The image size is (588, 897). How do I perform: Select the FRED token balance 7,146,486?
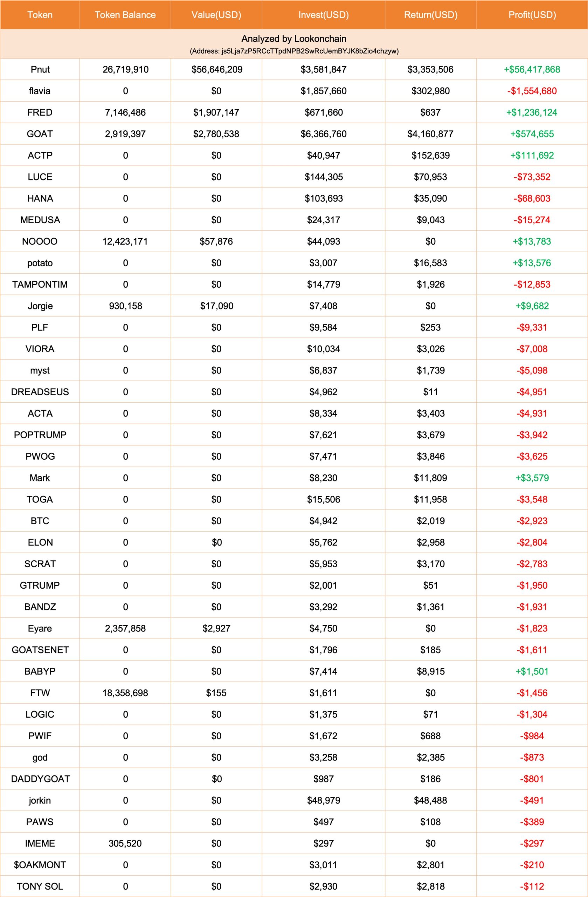(x=125, y=112)
